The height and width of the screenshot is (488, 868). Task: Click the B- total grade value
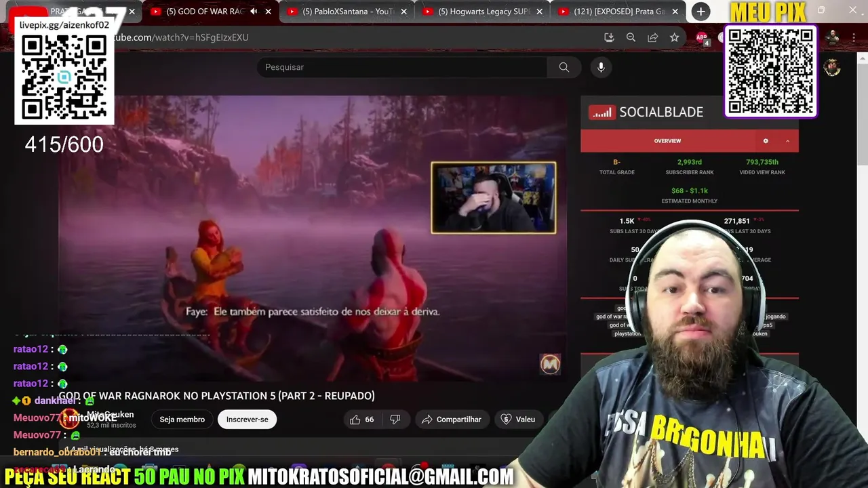click(616, 162)
